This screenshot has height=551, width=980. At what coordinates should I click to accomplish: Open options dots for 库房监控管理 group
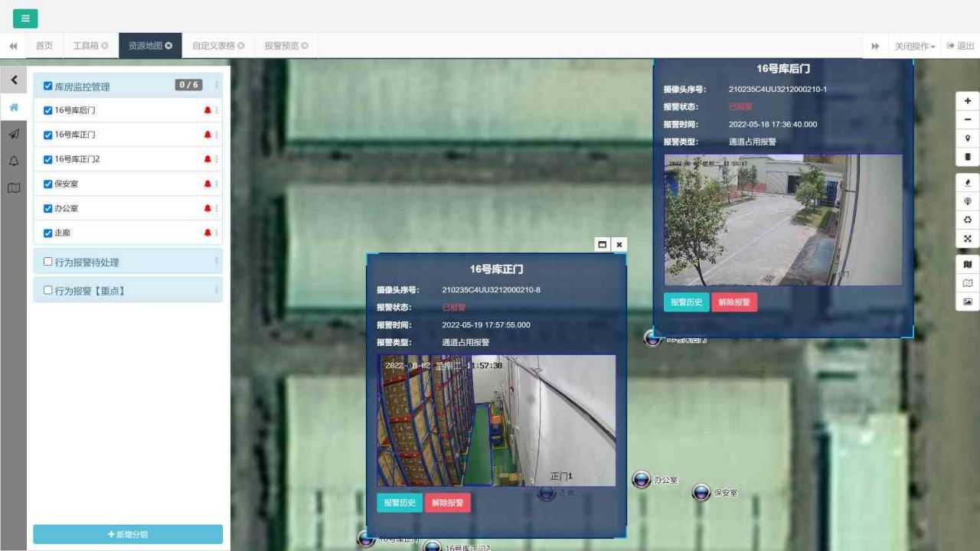pos(217,86)
